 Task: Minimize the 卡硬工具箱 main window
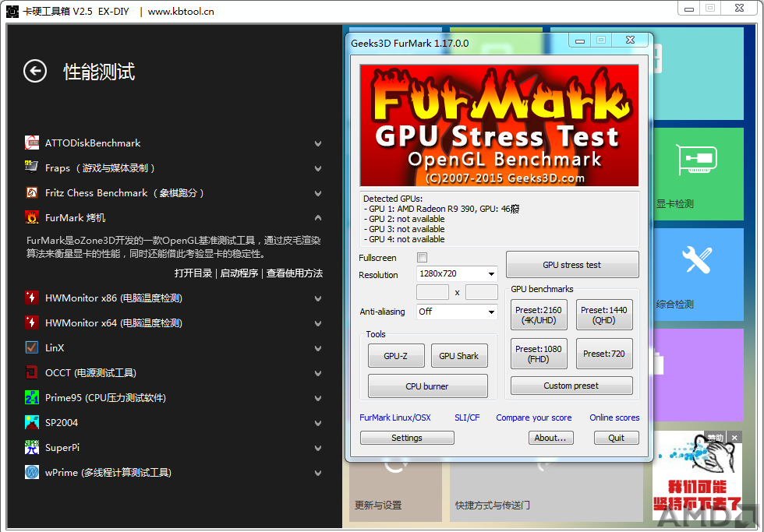(x=689, y=9)
